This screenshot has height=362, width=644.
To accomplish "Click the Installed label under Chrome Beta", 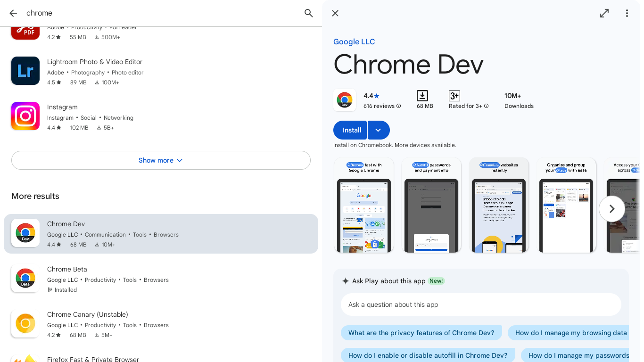I will click(66, 290).
